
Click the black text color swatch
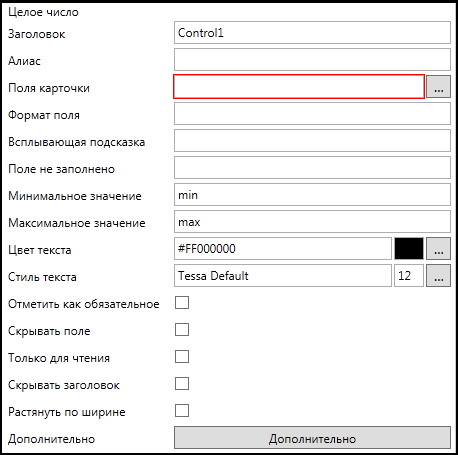(x=409, y=249)
